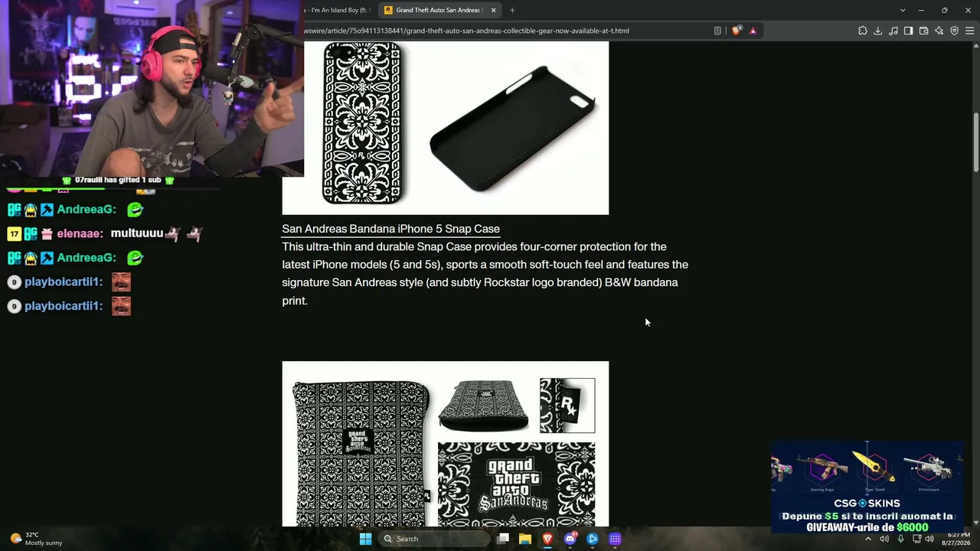Open File Explorer from the taskbar

[x=525, y=539]
